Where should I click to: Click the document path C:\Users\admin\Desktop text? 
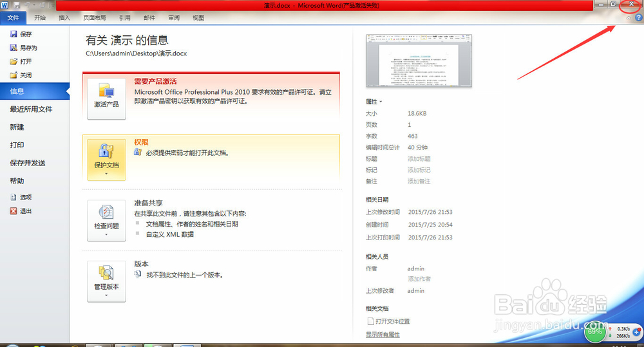coord(136,53)
